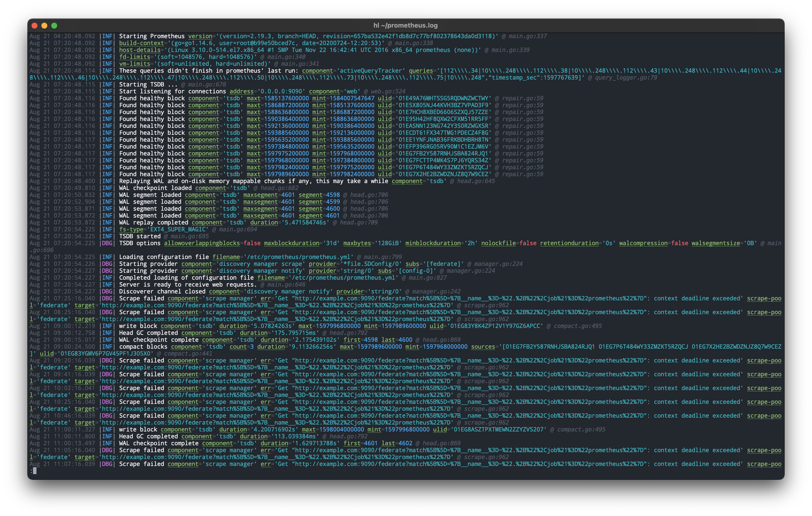The height and width of the screenshot is (516, 812).
Task: Click the window title hl ~/prometheus.log
Action: click(405, 25)
